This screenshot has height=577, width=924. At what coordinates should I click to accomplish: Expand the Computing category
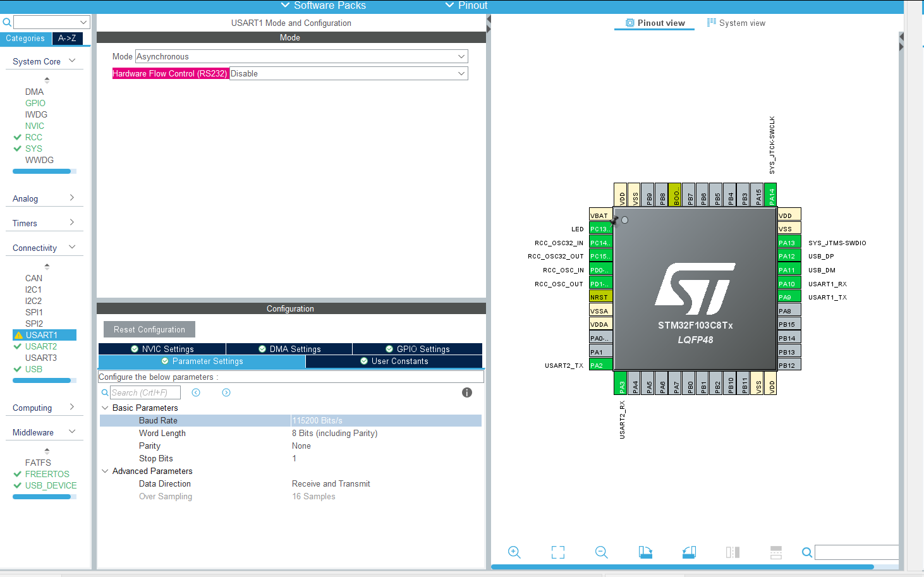pos(72,407)
